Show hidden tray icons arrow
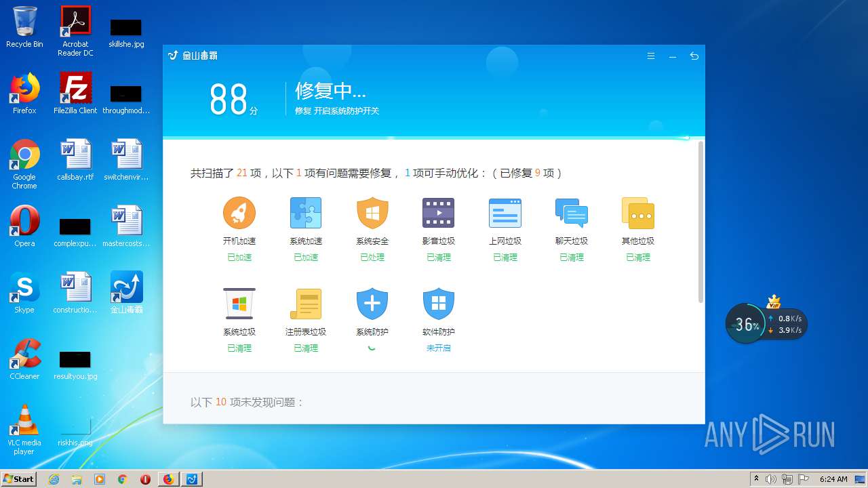The height and width of the screenshot is (488, 868). tap(756, 479)
